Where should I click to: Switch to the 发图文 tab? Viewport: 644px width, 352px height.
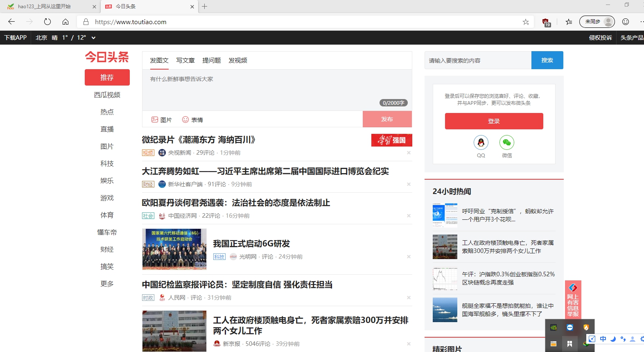(159, 60)
